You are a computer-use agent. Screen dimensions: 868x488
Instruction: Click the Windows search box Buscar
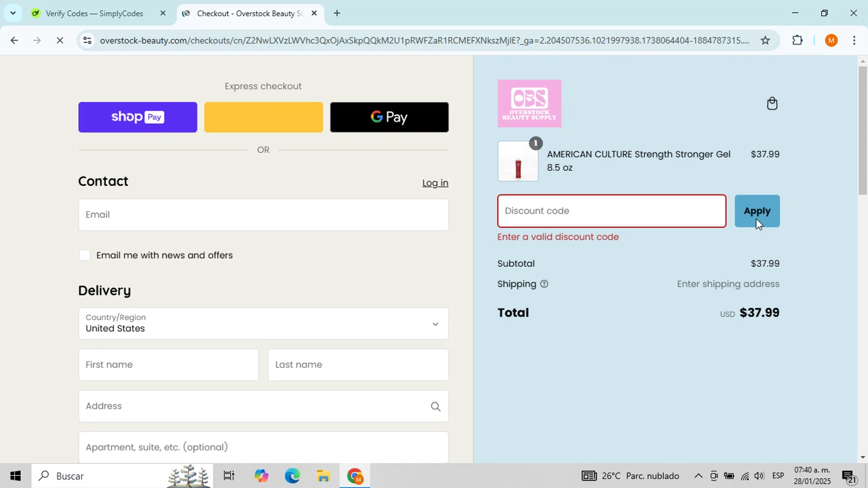[x=122, y=476]
